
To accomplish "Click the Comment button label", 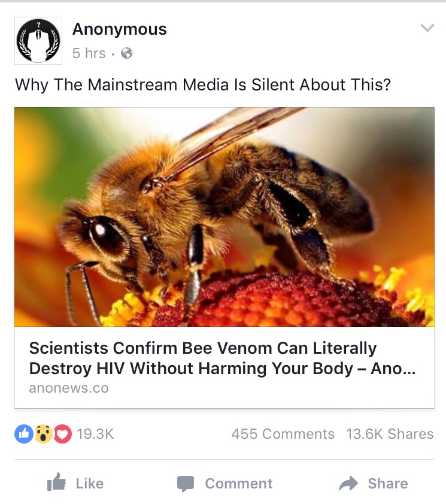I will pyautogui.click(x=239, y=484).
